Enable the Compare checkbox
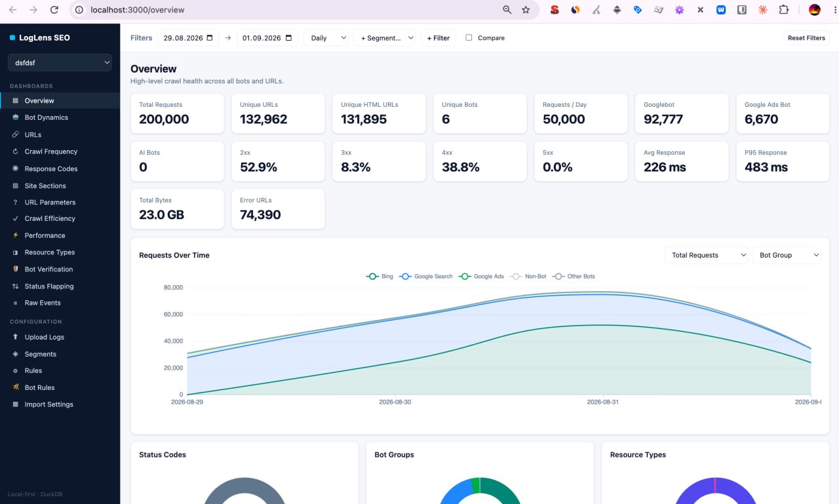839x504 pixels. pyautogui.click(x=469, y=37)
